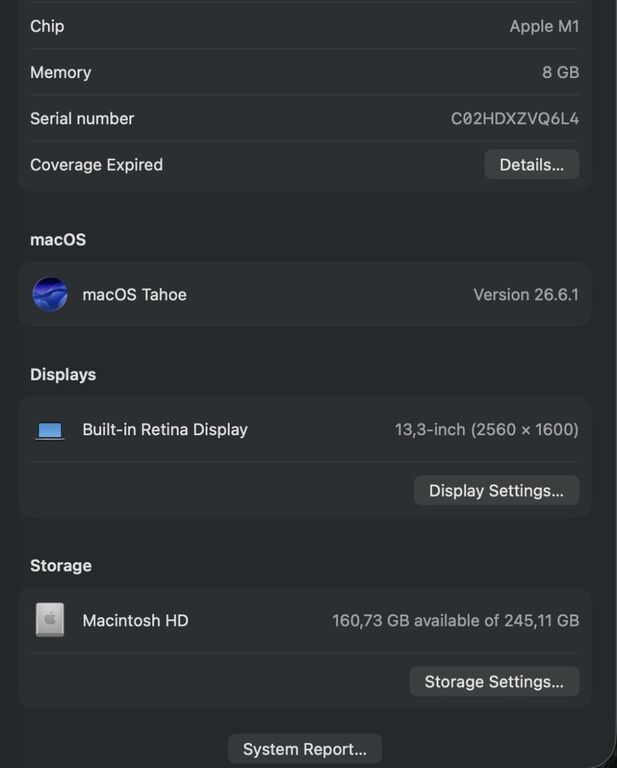Viewport: 617px width, 768px height.
Task: Click the 13,3-inch resolution text
Action: coord(487,430)
